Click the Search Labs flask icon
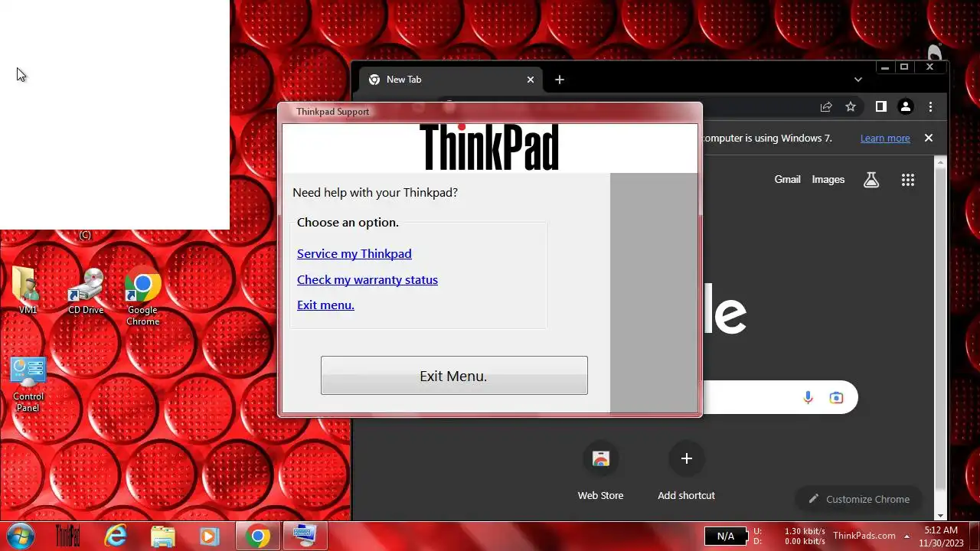This screenshot has height=551, width=980. [x=871, y=180]
